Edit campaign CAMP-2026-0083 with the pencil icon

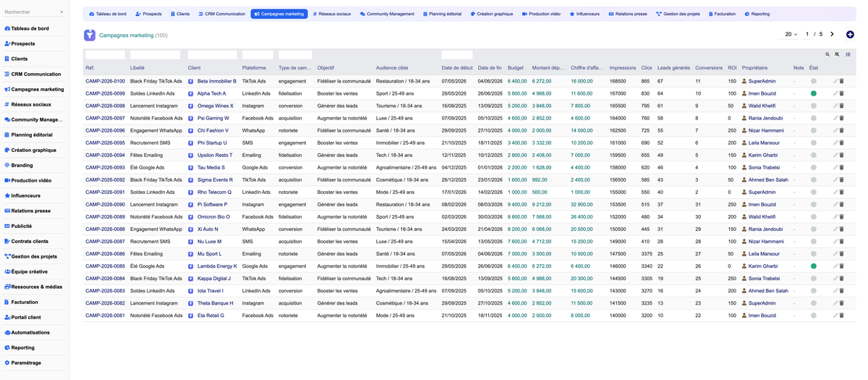[x=835, y=290]
